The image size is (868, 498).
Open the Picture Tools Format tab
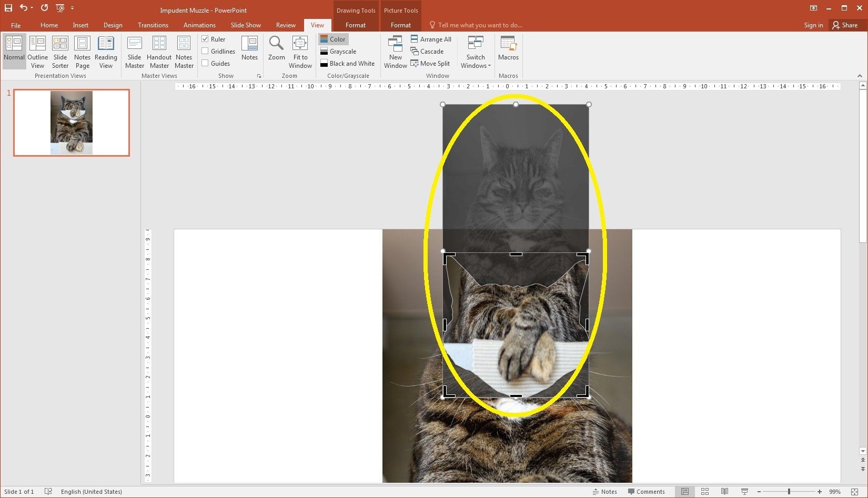[400, 25]
